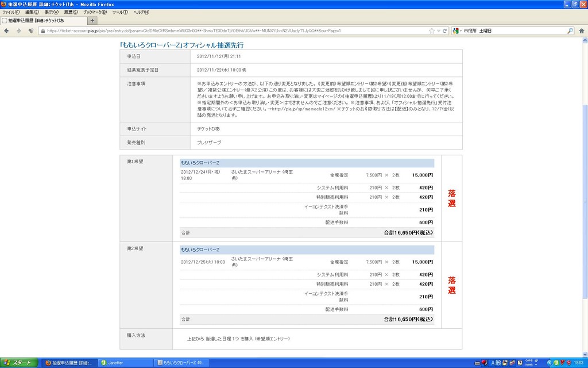This screenshot has width=588, height=368.
Task: Click the search magnifier icon
Action: [570, 31]
